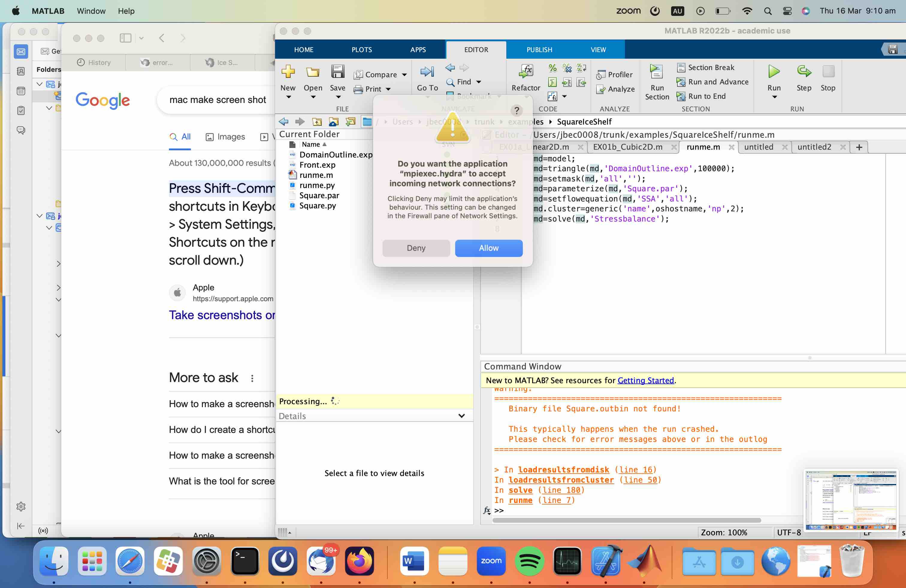Open the Open dropdown arrow
906x588 pixels.
pyautogui.click(x=313, y=97)
